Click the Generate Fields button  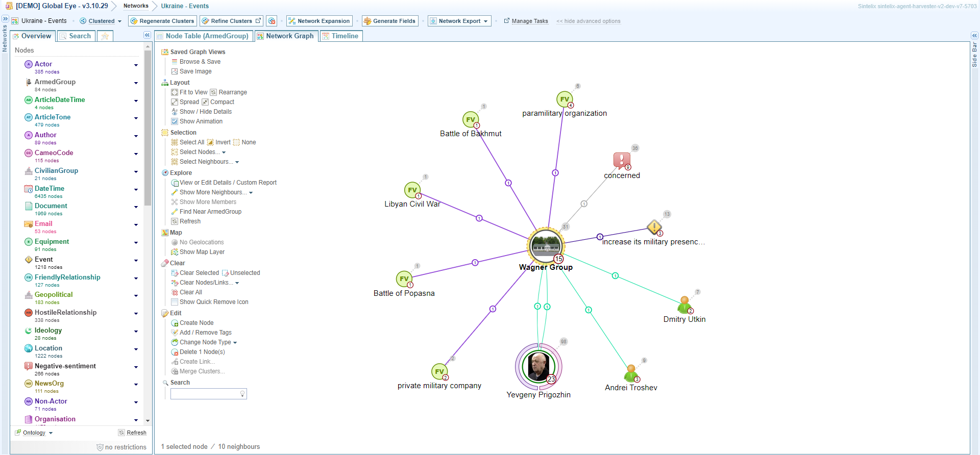pyautogui.click(x=390, y=21)
